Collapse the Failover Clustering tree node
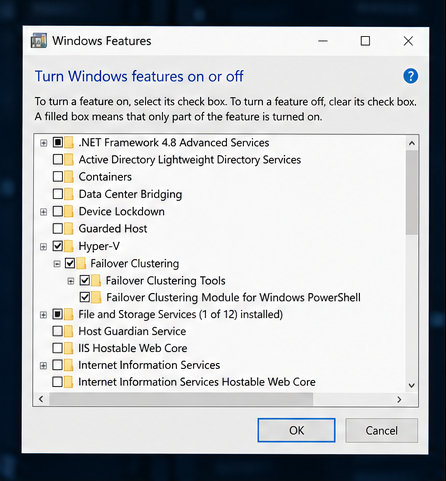Image resolution: width=446 pixels, height=481 pixels. (x=57, y=264)
